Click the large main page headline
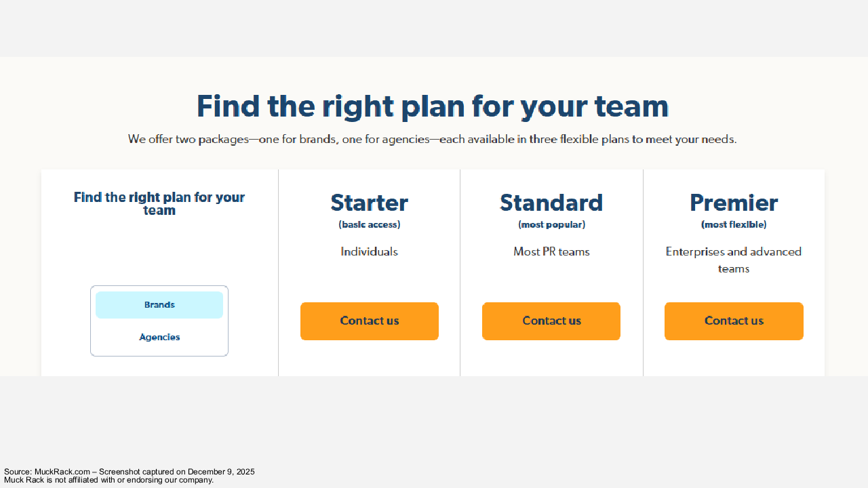 433,106
